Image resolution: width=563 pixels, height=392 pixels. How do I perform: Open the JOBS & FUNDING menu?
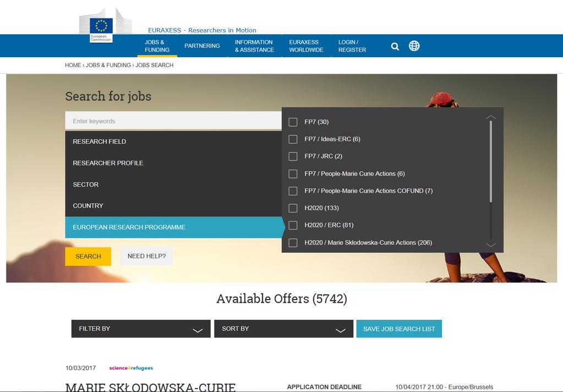157,46
